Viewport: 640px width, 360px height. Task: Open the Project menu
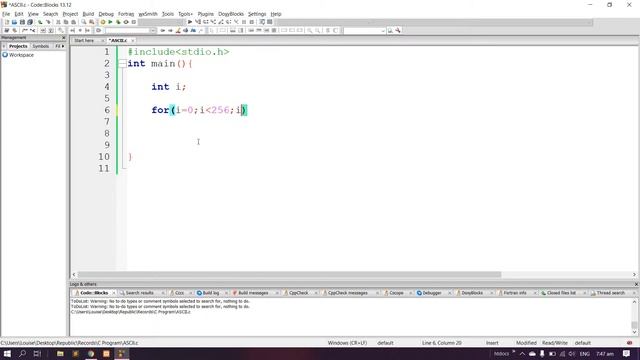point(70,14)
